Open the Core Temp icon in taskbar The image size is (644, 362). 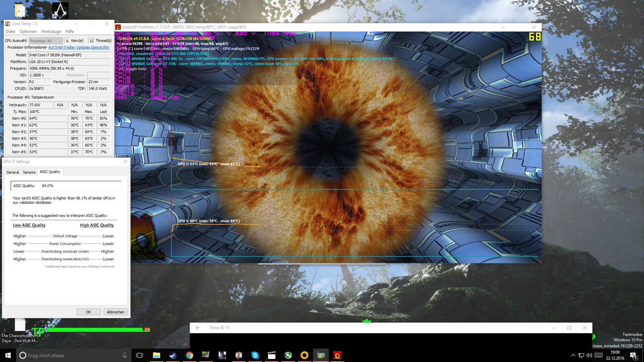click(x=239, y=355)
